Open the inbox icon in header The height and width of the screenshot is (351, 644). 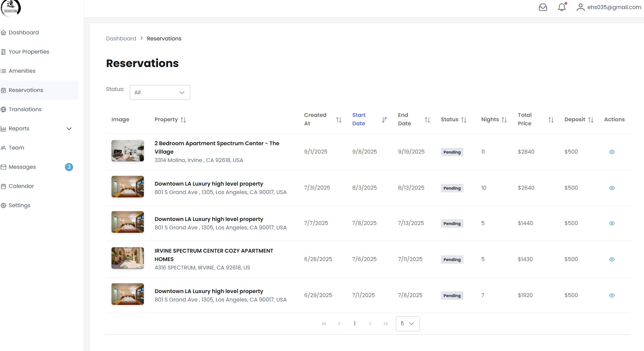[x=543, y=7]
